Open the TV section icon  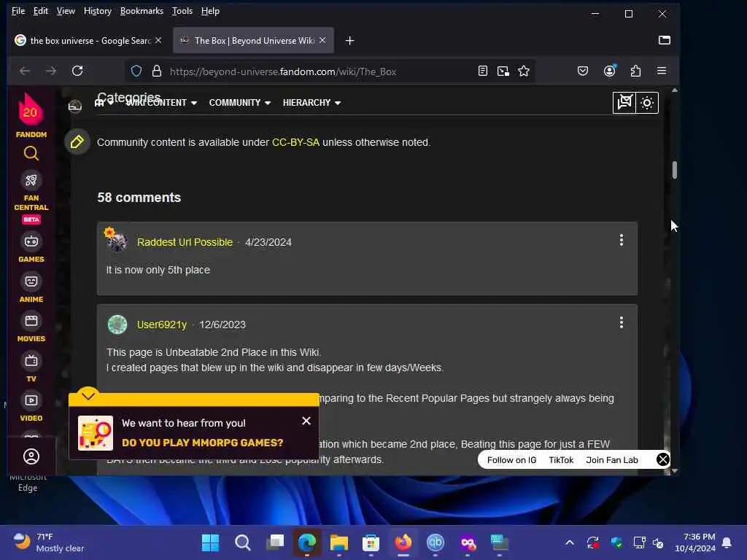(31, 361)
